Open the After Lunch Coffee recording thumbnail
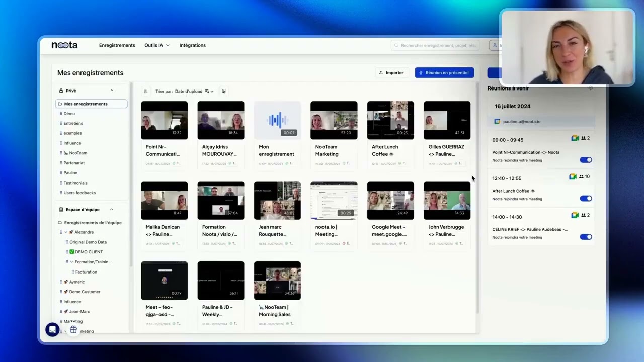This screenshot has width=644, height=362. (x=390, y=120)
